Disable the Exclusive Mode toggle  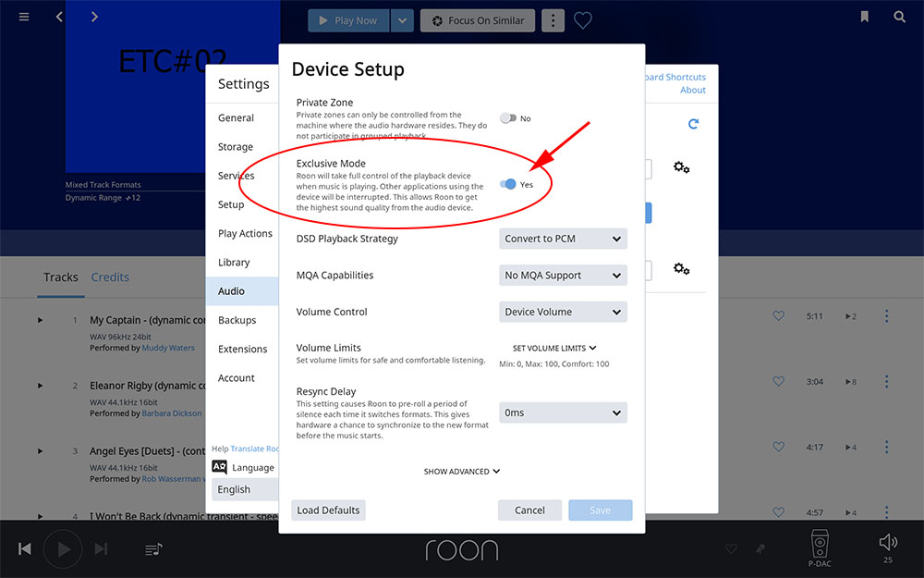point(507,184)
